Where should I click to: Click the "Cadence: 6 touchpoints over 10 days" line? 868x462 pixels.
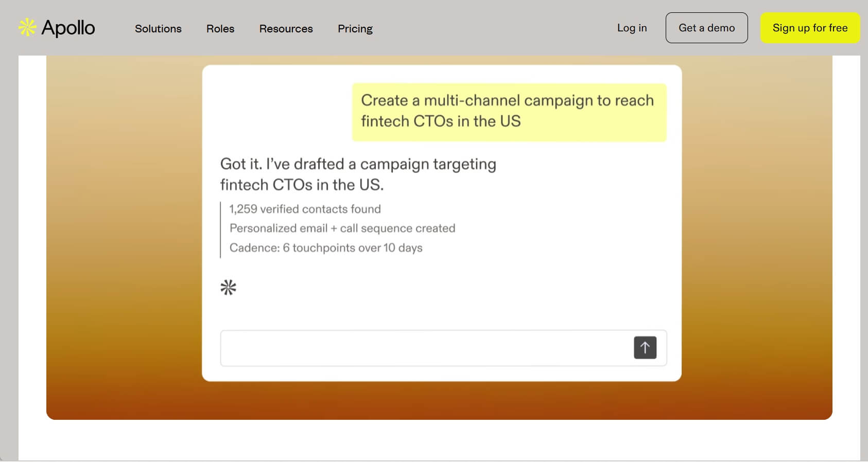coord(325,247)
